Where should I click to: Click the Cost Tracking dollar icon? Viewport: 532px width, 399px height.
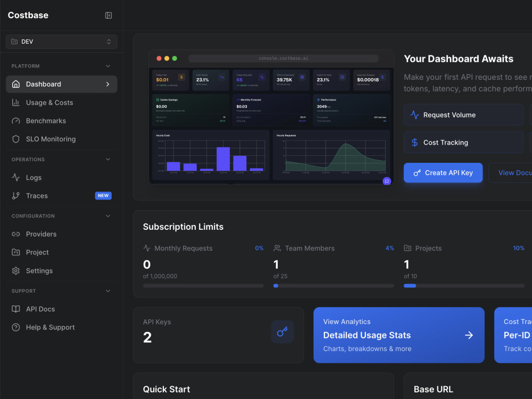click(414, 143)
